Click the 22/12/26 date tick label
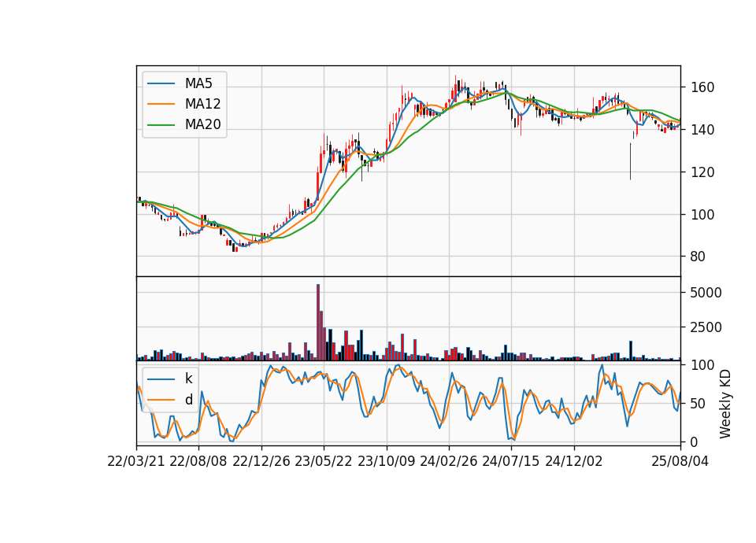The image size is (756, 543). pos(261,461)
